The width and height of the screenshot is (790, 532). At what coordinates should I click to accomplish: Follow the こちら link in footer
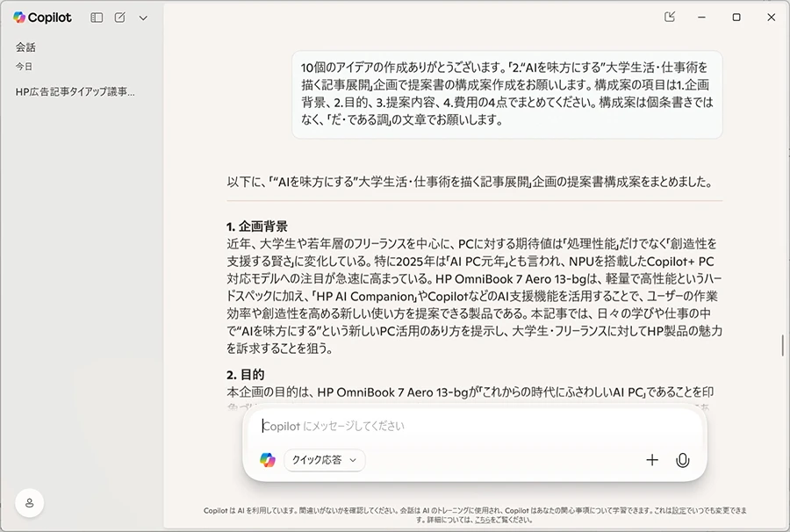[483, 520]
